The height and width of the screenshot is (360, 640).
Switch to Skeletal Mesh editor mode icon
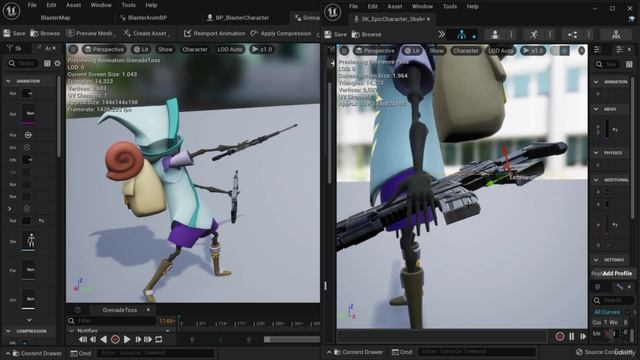tap(495, 35)
